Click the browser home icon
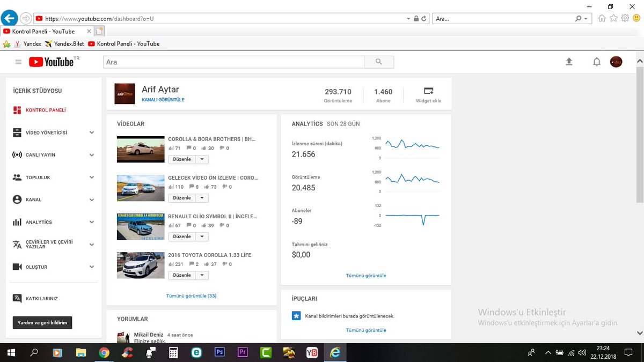This screenshot has width=644, height=362. coord(602,18)
